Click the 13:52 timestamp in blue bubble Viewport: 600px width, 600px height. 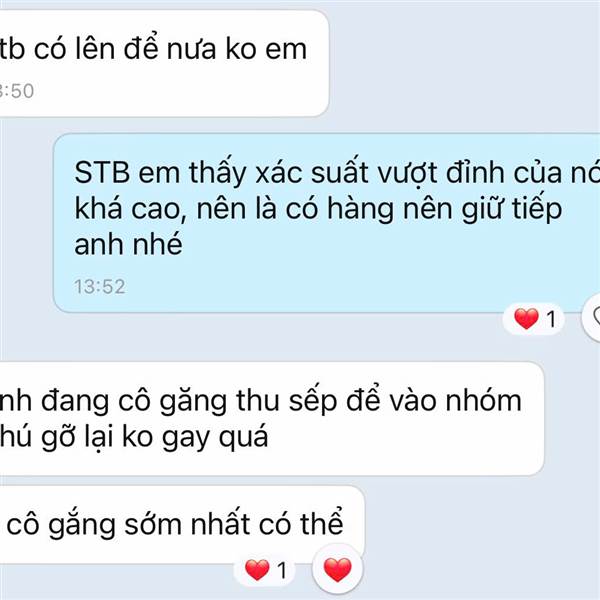click(x=99, y=287)
